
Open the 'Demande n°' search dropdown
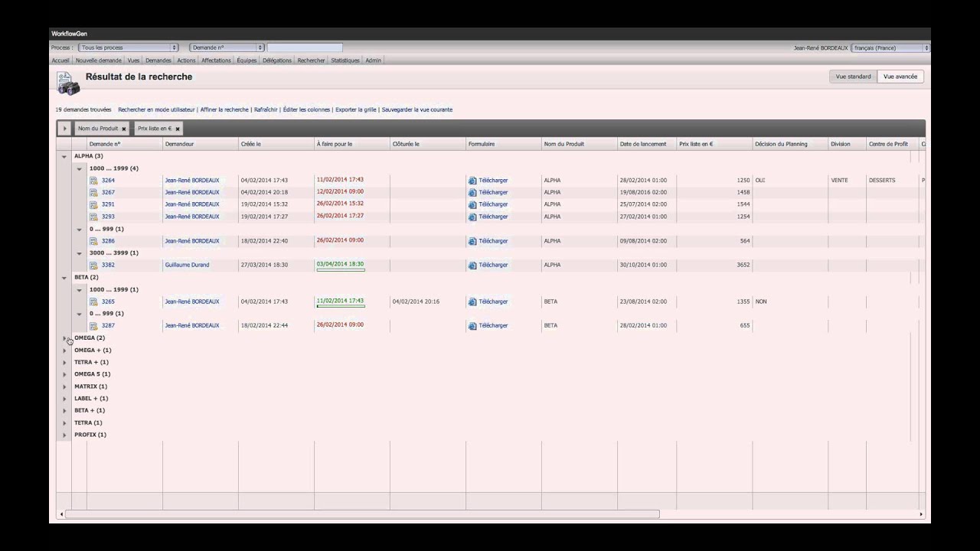coord(227,47)
